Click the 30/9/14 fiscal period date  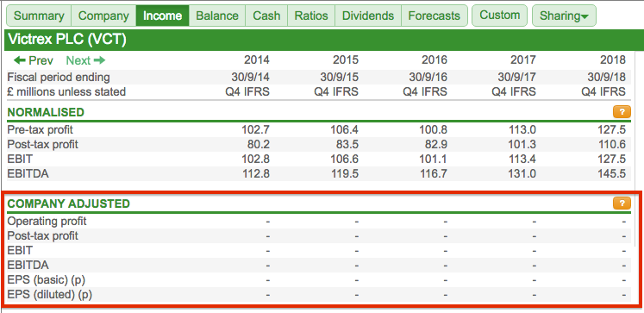(250, 77)
